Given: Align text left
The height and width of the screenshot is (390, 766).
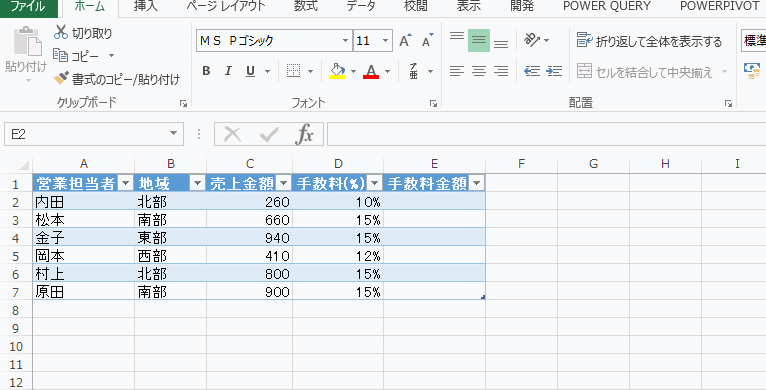Looking at the screenshot, I should point(457,72).
